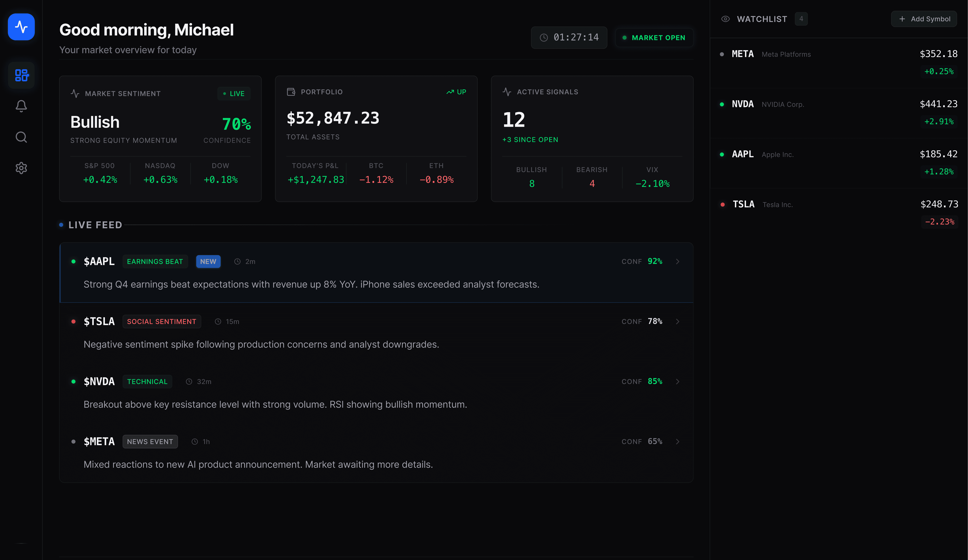Open the dashboard grid icon
Screen dimensions: 968x560
coord(21,75)
